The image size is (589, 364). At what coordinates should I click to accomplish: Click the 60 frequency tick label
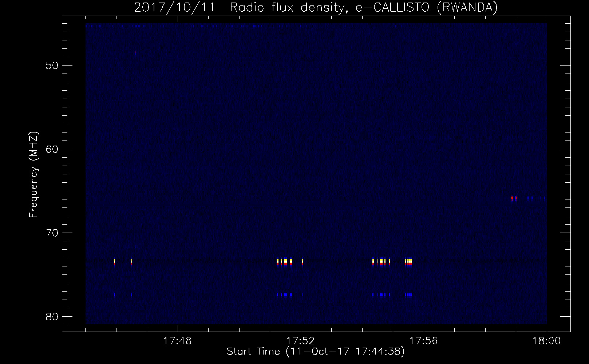[x=52, y=150]
